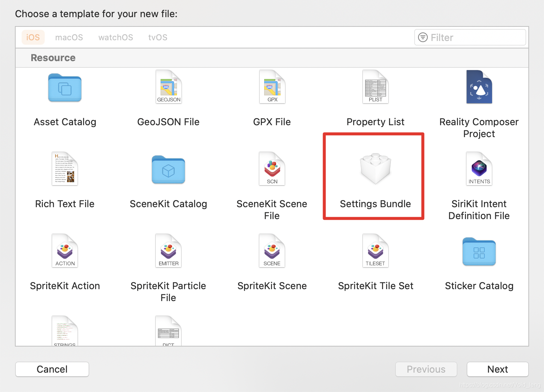Click the "Reality Composer Project" label
This screenshot has height=392, width=544.
(479, 128)
